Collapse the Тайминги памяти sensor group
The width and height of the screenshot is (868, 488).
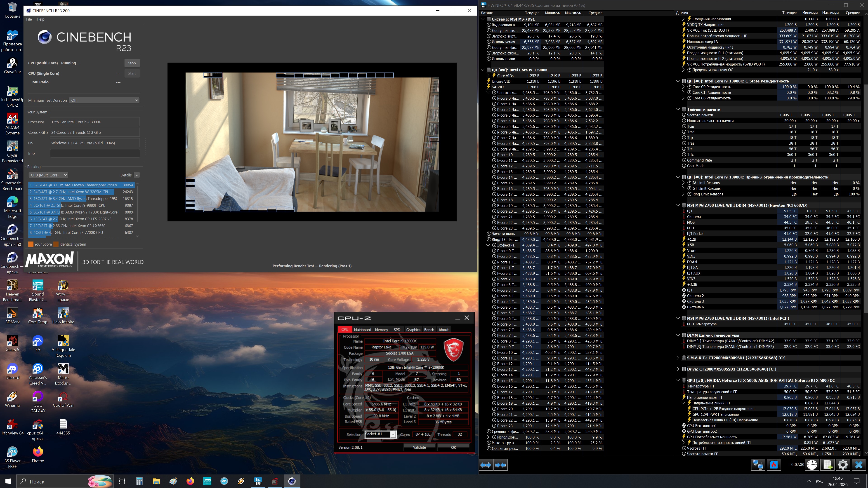click(x=678, y=109)
